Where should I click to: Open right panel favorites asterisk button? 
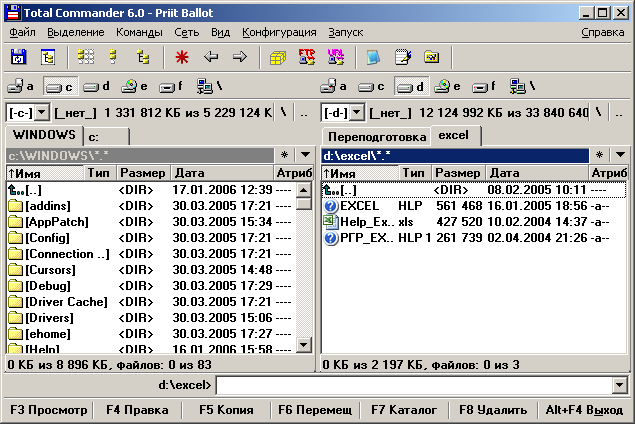point(599,155)
